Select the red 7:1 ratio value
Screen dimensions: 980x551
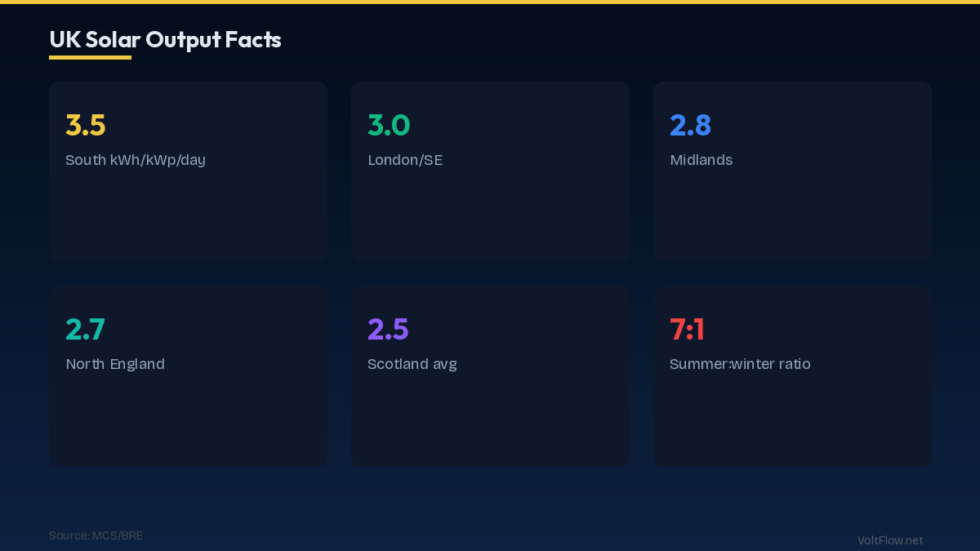(687, 329)
